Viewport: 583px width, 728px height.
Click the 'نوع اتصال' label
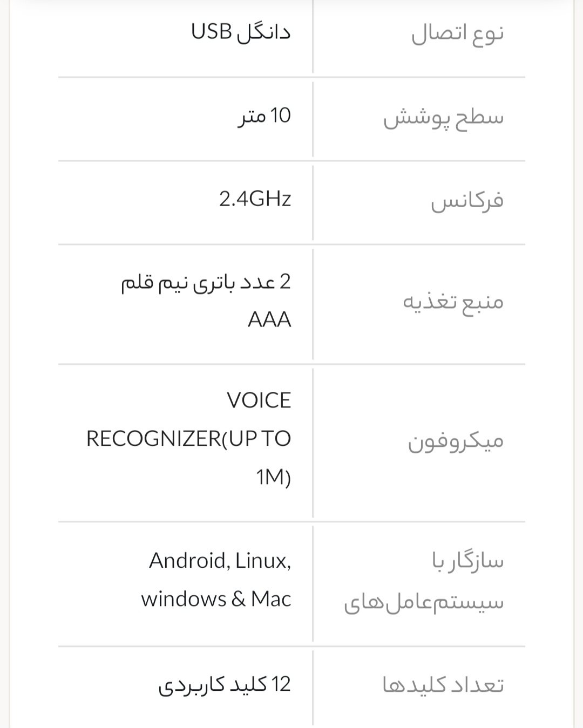(x=457, y=33)
